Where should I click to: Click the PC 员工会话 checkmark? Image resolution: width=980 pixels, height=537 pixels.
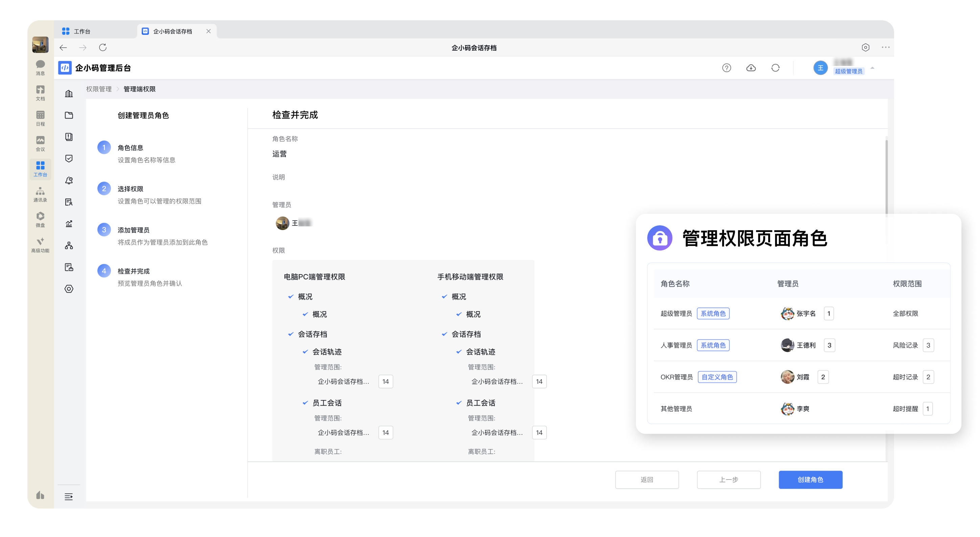click(x=305, y=403)
